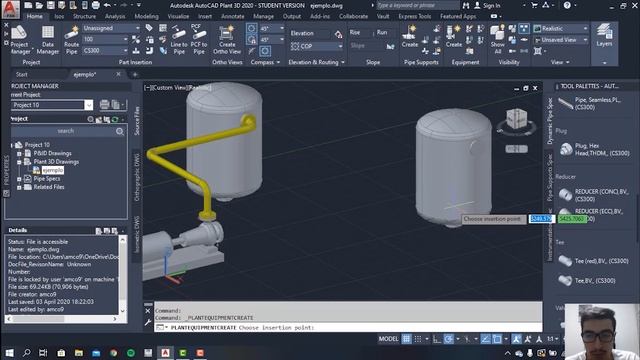The width and height of the screenshot is (640, 360).
Task: Click the assign tag icon in Part Insertion
Action: [x=149, y=28]
